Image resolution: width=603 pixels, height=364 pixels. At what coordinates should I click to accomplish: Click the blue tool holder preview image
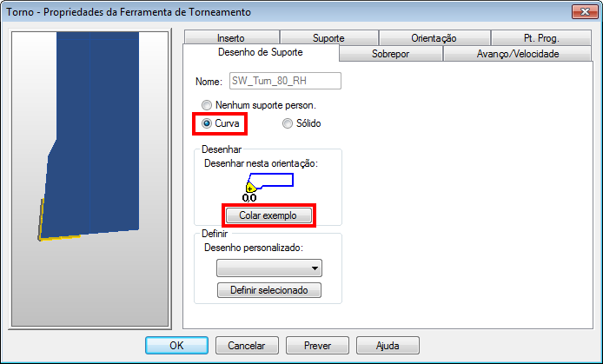pos(89,136)
